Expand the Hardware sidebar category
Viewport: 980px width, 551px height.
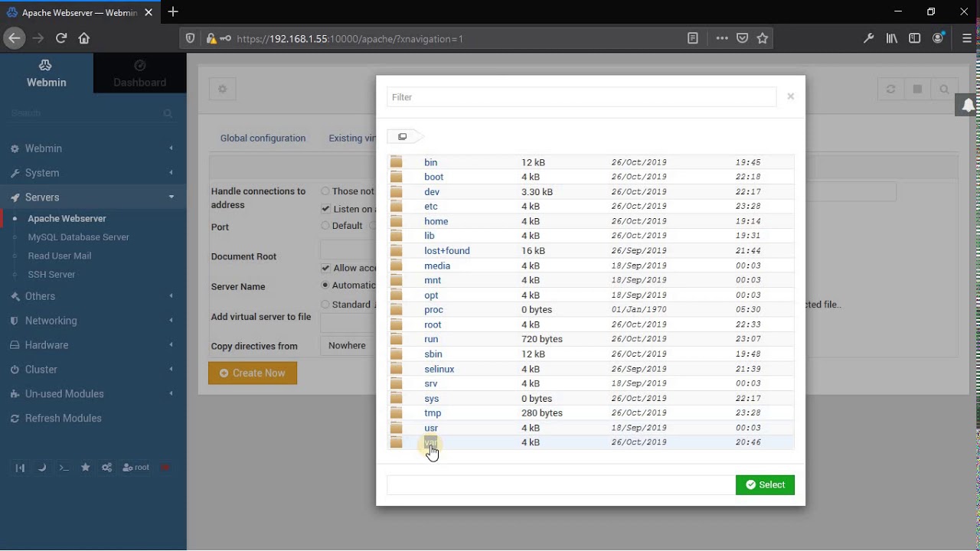93,345
